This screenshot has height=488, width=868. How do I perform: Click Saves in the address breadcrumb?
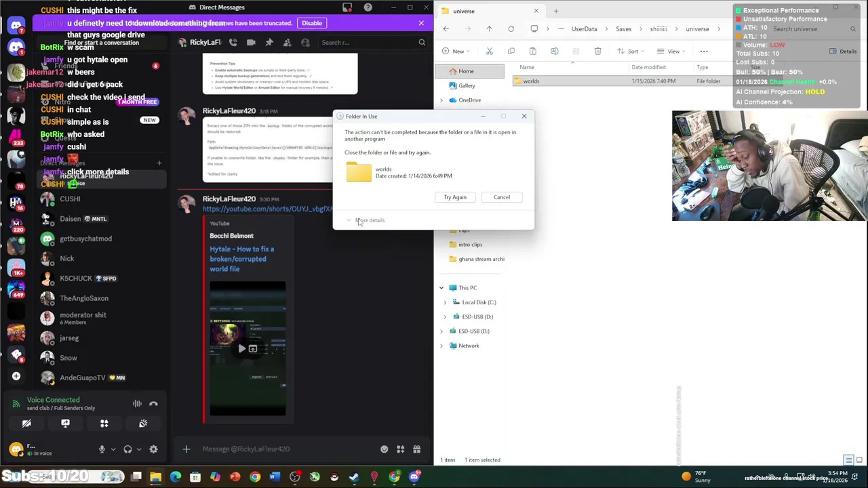(623, 29)
